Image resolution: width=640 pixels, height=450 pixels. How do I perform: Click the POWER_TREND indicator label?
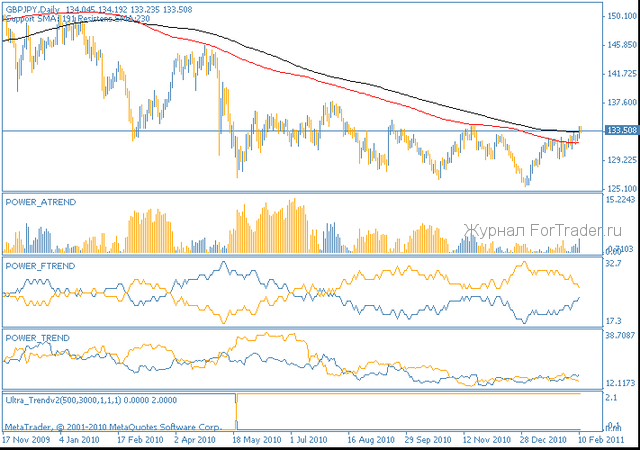pyautogui.click(x=38, y=338)
